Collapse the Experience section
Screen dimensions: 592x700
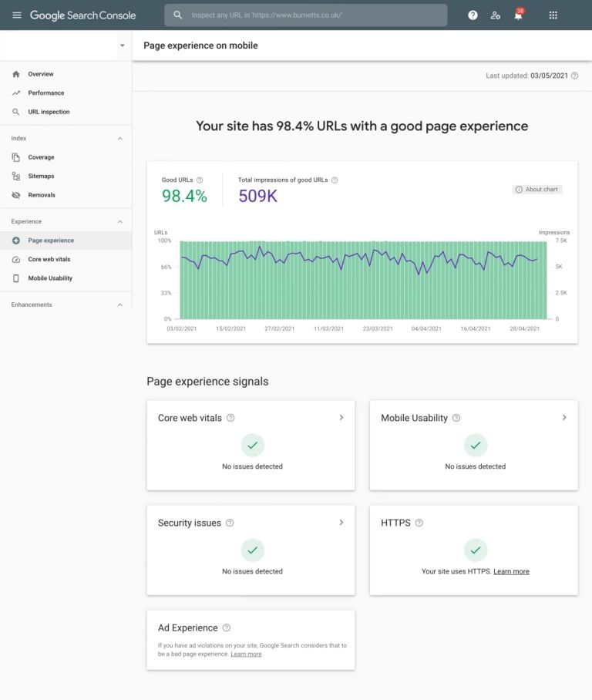pos(119,221)
